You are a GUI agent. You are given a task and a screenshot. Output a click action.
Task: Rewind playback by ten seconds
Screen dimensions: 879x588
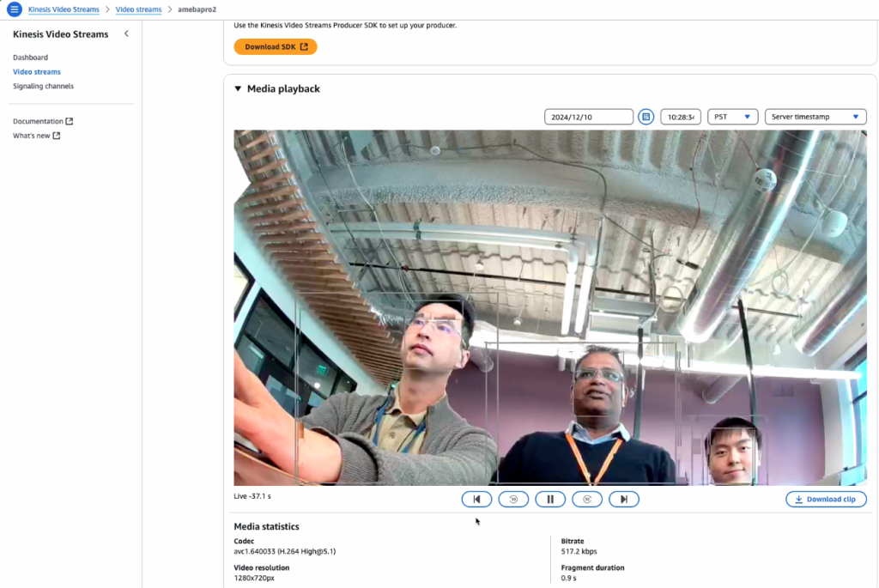point(513,499)
